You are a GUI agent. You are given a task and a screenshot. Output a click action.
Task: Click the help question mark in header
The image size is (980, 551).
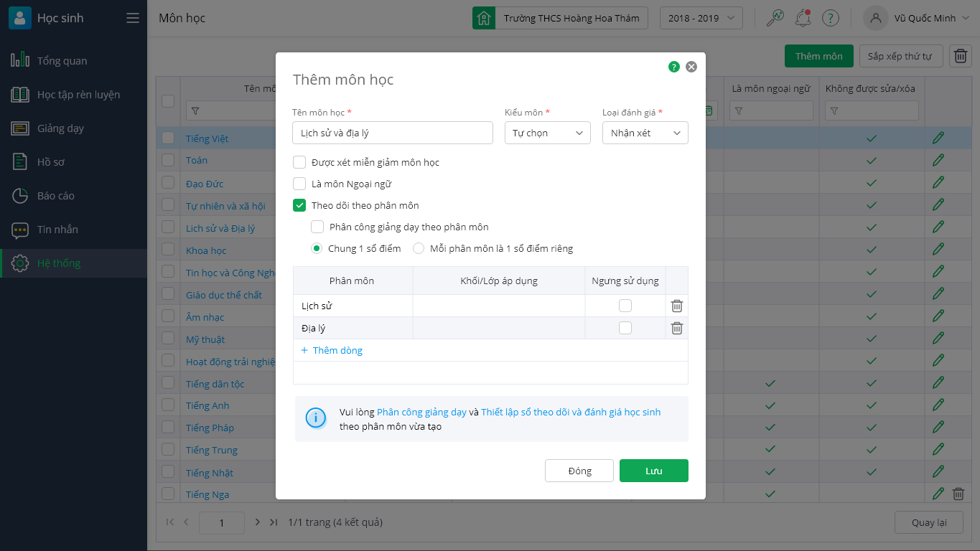coord(831,18)
